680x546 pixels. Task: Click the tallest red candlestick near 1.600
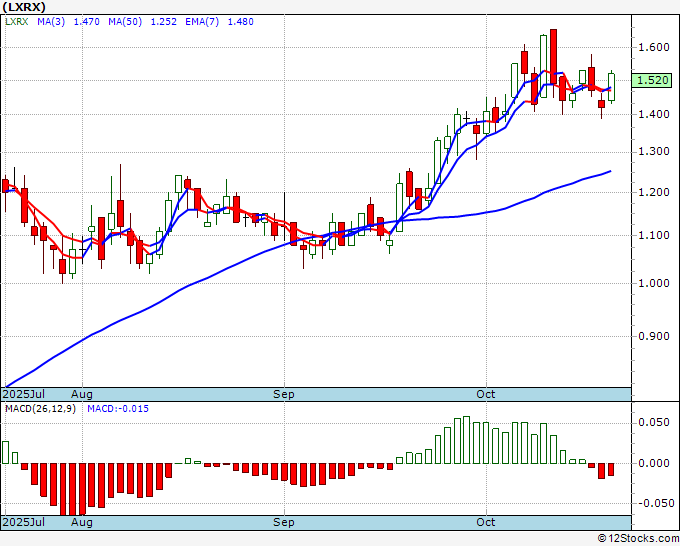click(x=553, y=56)
